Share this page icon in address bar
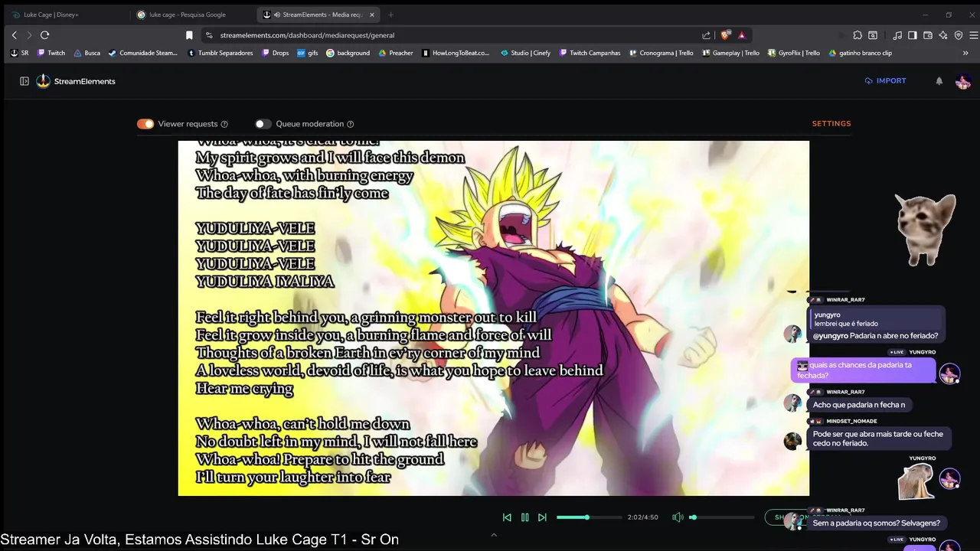The image size is (980, 551). coord(706,35)
